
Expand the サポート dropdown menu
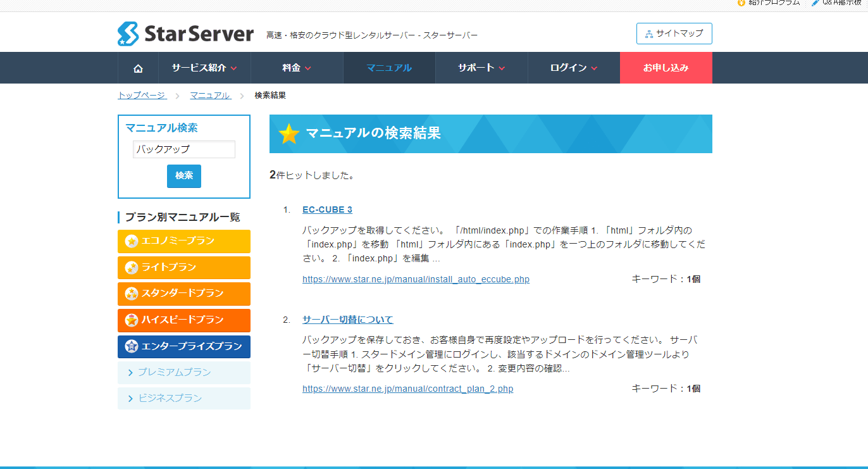pos(481,68)
